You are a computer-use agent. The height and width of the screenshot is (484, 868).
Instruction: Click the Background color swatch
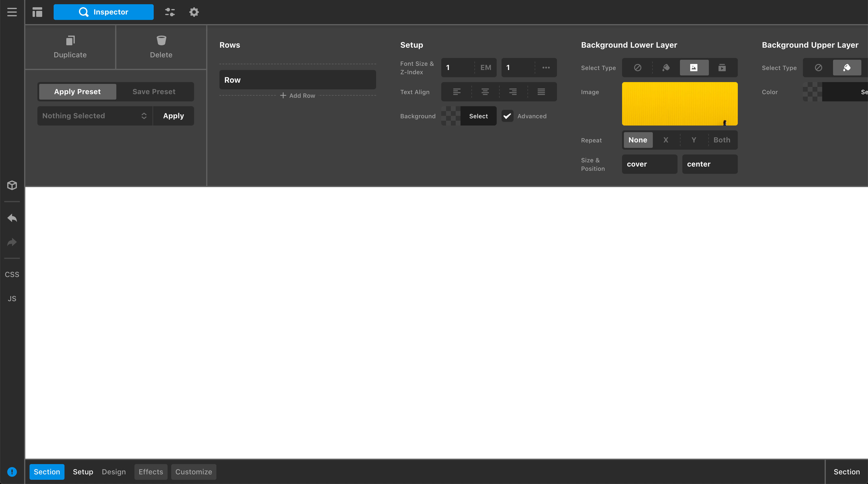click(451, 116)
